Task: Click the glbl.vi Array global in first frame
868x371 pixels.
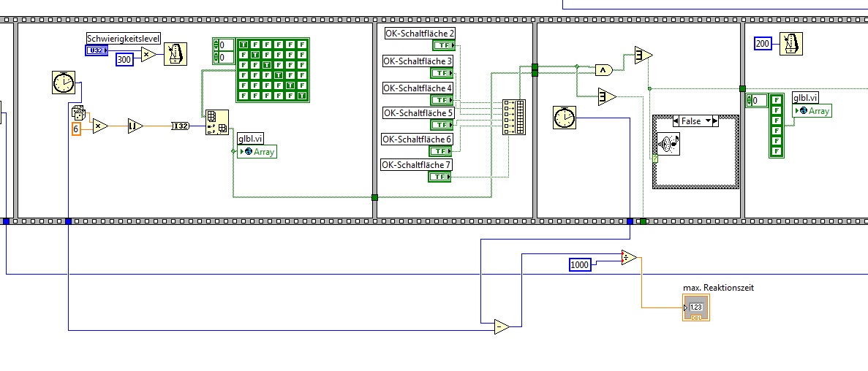Action: (257, 151)
